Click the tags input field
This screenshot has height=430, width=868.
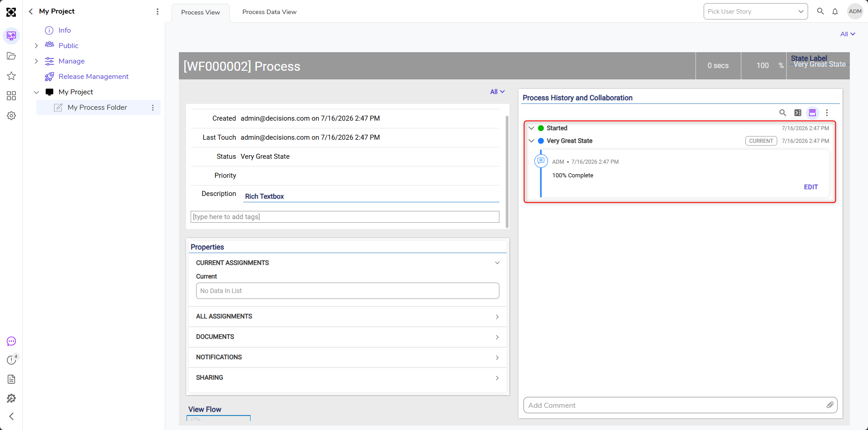(345, 217)
